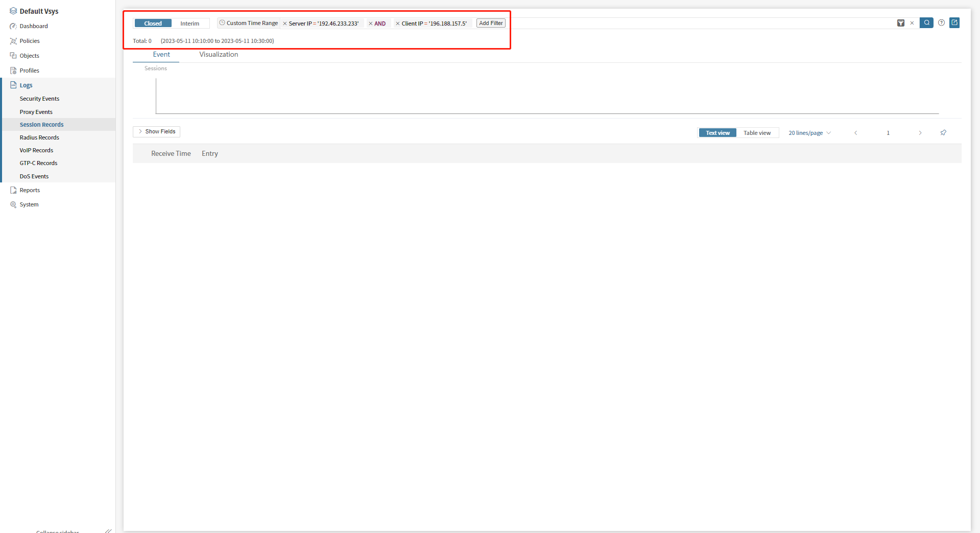
Task: Switch to Table view
Action: (757, 133)
